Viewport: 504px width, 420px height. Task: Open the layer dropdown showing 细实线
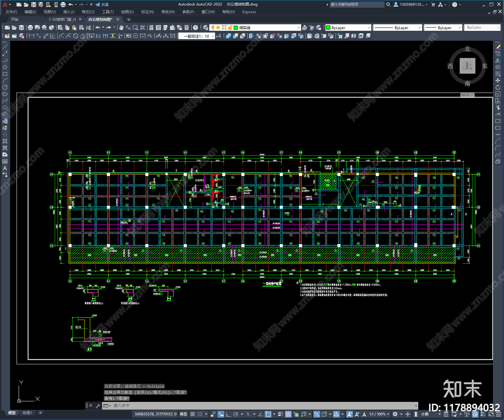(x=256, y=28)
